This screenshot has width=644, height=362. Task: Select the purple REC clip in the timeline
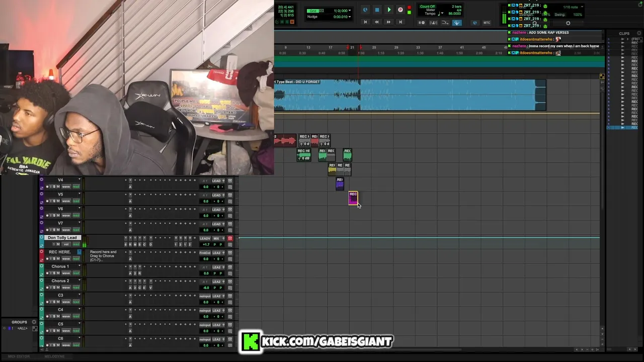click(x=340, y=184)
